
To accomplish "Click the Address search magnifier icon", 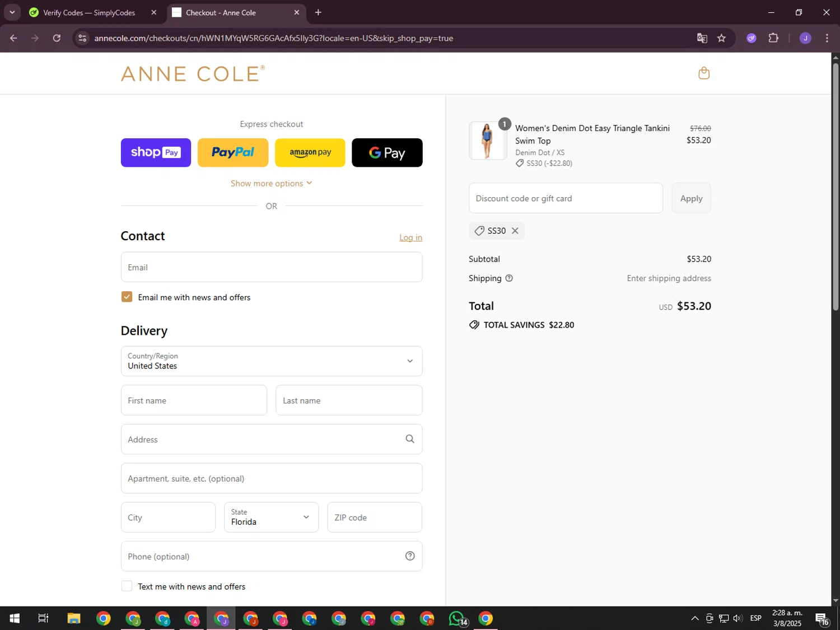I will click(x=410, y=439).
